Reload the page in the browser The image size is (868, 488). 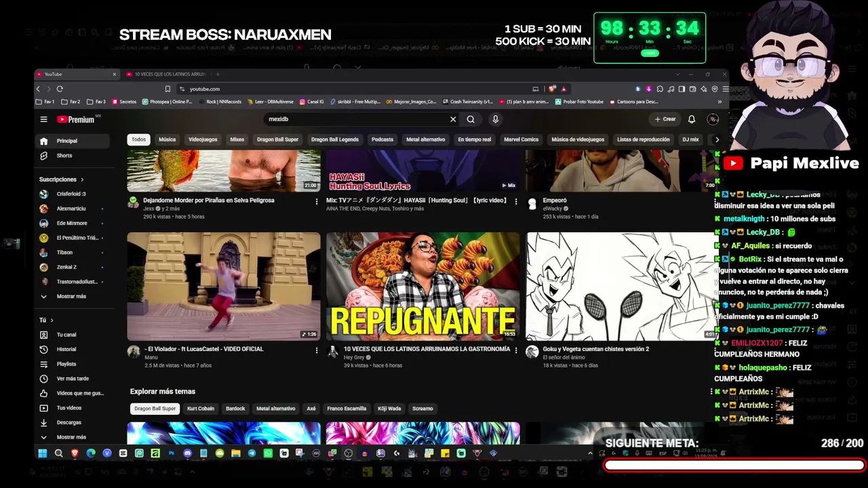click(x=60, y=89)
